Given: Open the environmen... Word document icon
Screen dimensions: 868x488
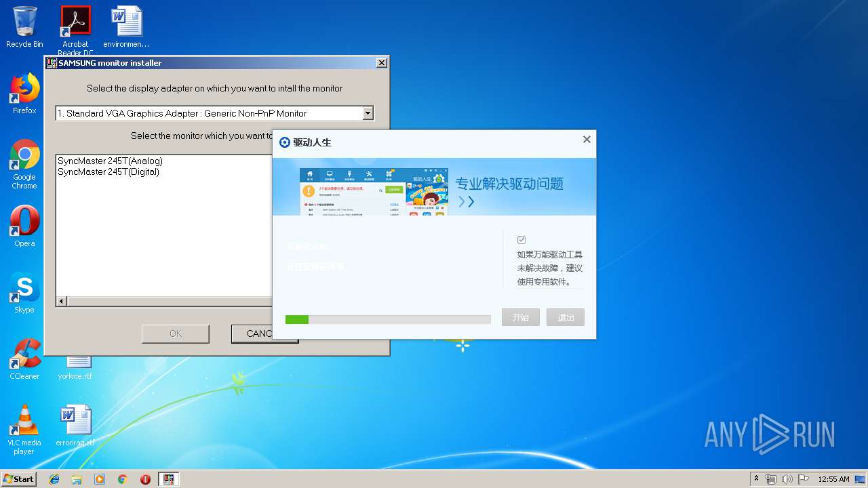Looking at the screenshot, I should click(126, 27).
